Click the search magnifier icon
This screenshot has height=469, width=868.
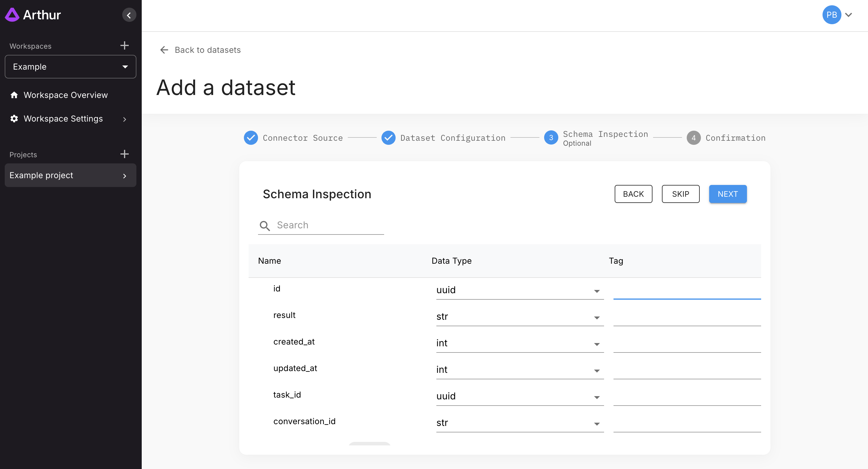click(265, 225)
